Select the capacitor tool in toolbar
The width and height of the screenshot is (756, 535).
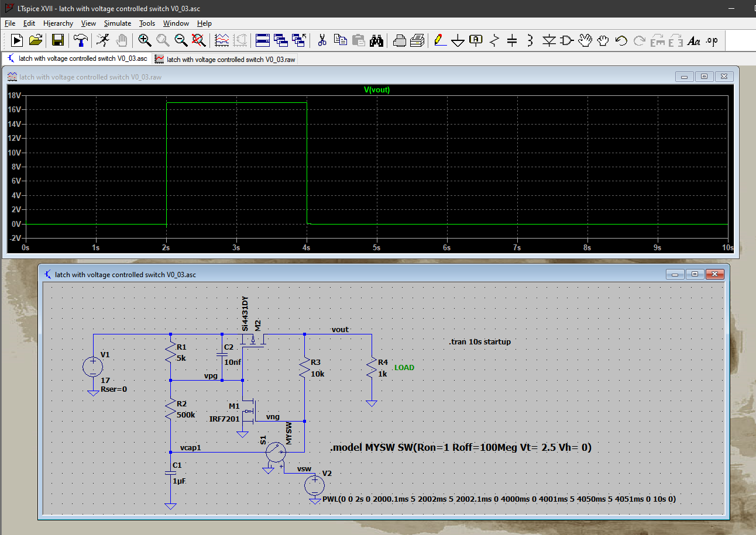[512, 40]
